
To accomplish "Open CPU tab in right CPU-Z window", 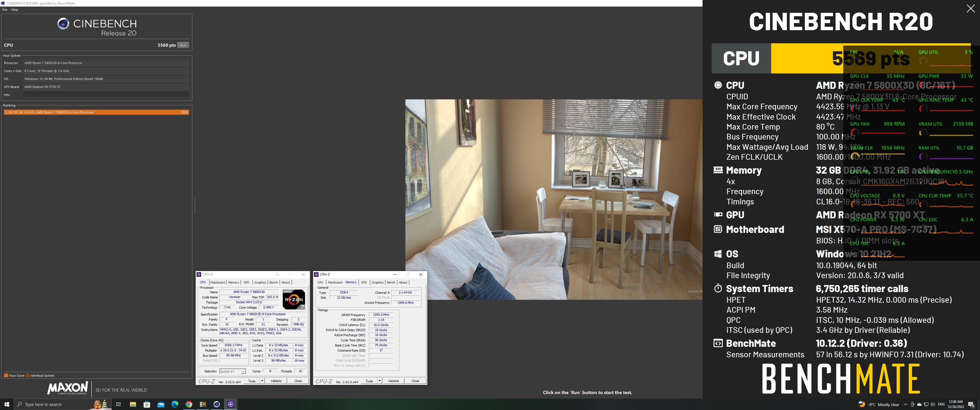I will click(x=320, y=282).
